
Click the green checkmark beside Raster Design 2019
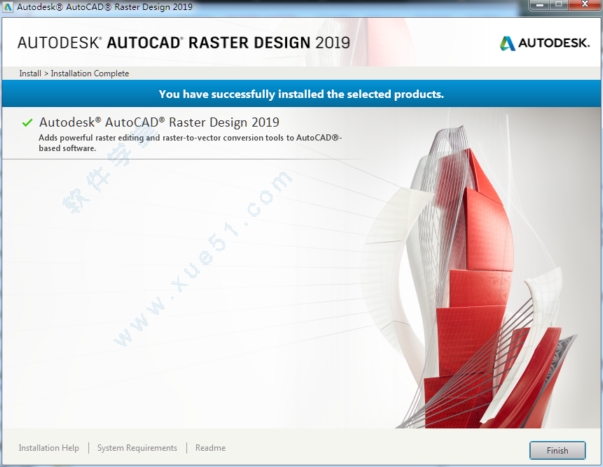point(27,123)
